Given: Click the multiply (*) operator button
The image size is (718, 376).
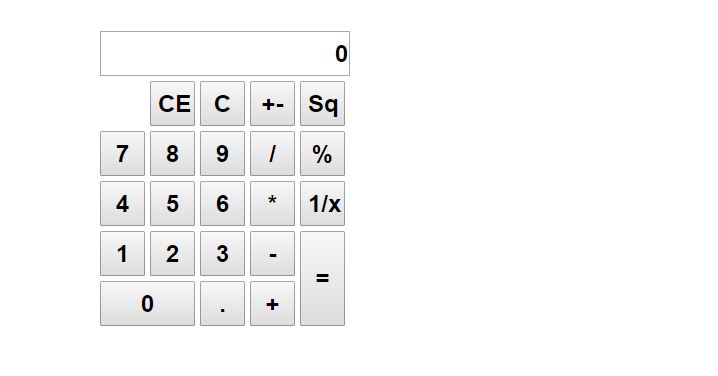Looking at the screenshot, I should coord(272,203).
